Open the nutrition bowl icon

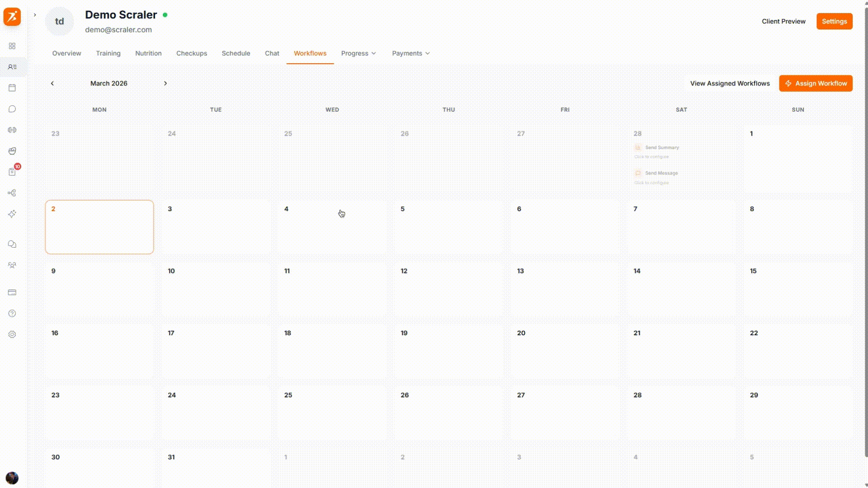pyautogui.click(x=12, y=151)
